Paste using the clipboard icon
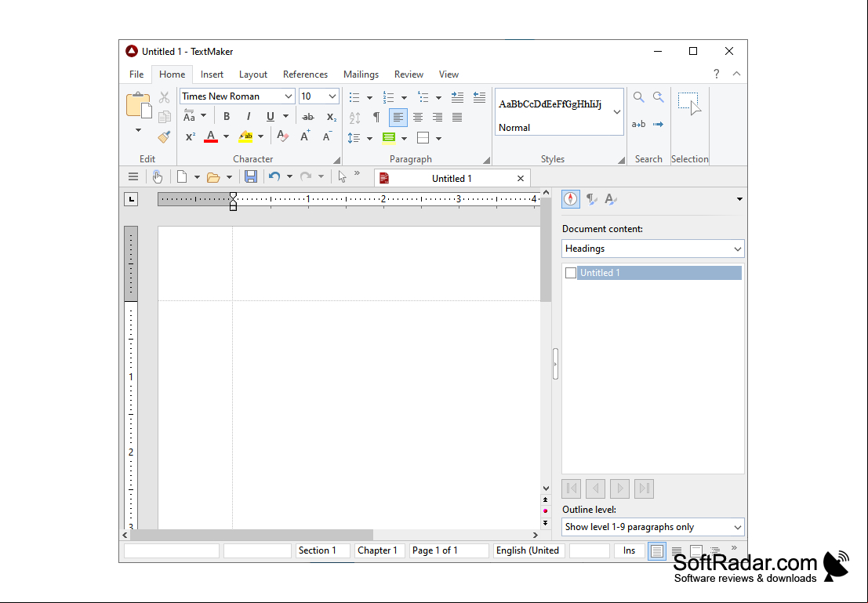Screen dimensions: 868x603 pos(138,105)
